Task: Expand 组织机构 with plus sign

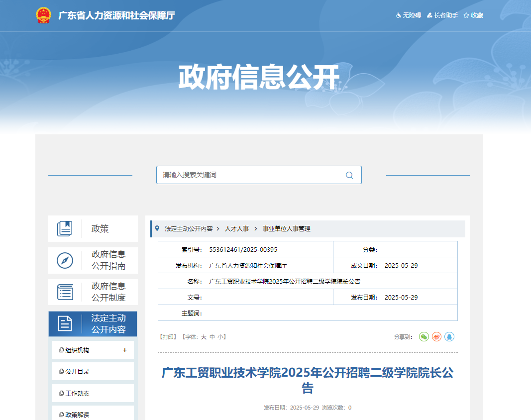Action: coord(124,350)
